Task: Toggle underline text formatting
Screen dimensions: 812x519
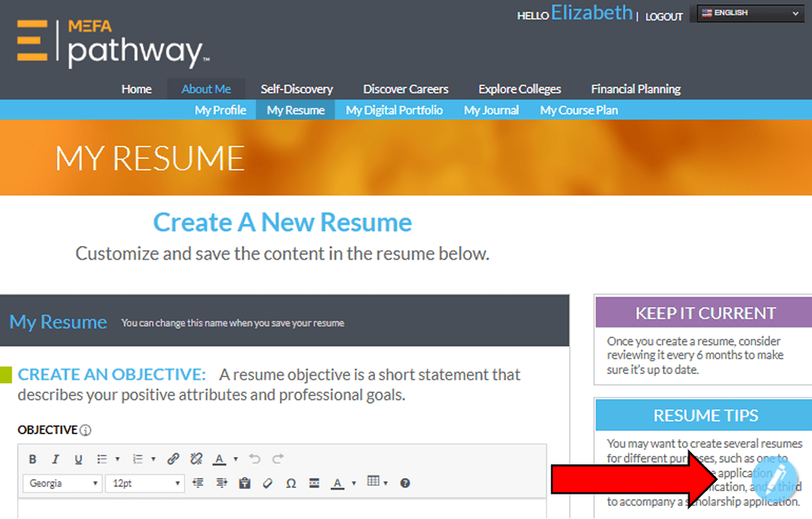Action: point(79,459)
